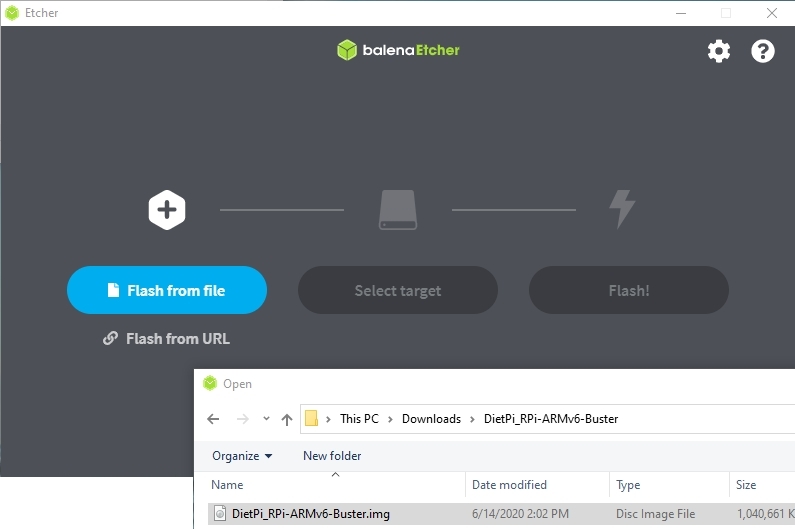Open the help question mark icon
The height and width of the screenshot is (529, 795).
(x=763, y=51)
